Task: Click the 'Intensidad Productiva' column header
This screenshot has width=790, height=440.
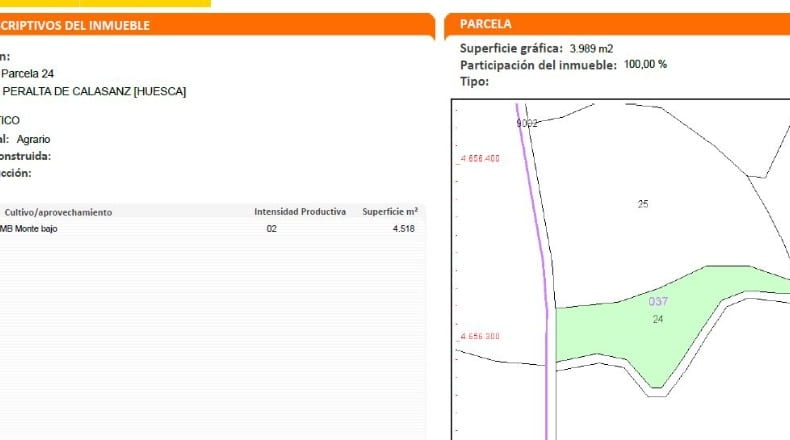Action: [300, 212]
